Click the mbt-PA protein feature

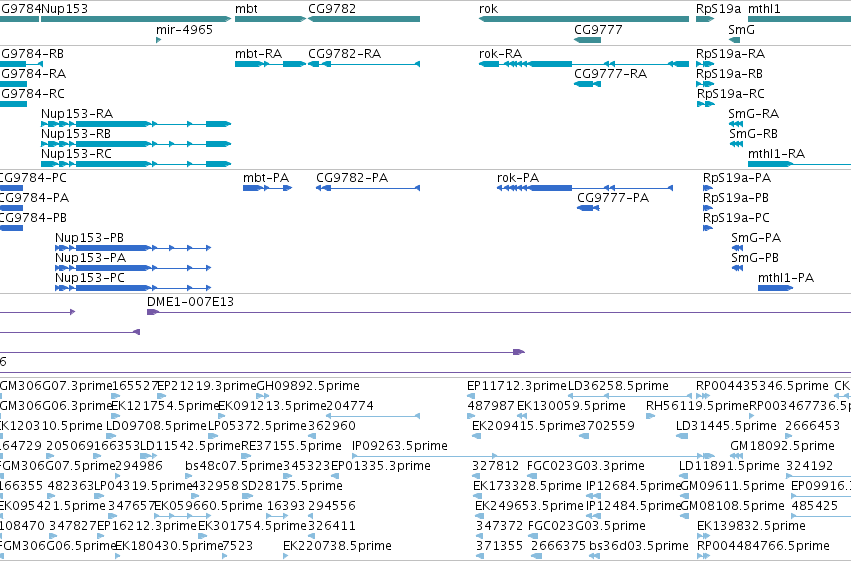tap(268, 188)
